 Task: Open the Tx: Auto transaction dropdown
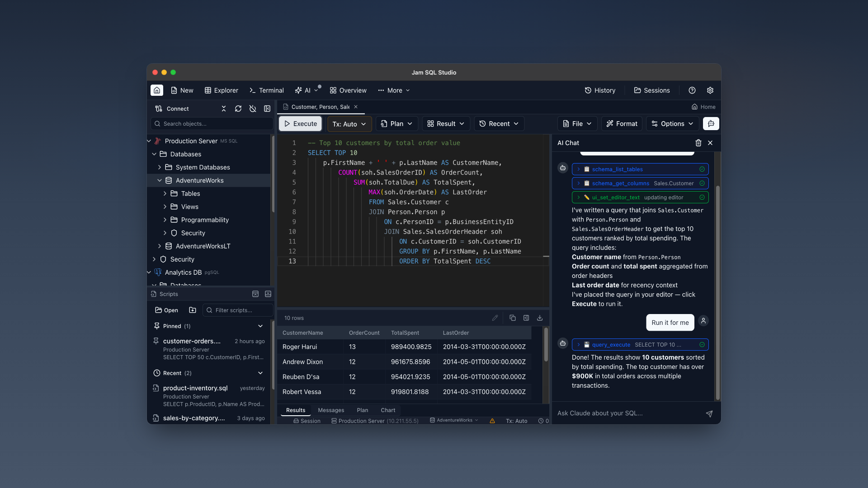[x=349, y=124]
